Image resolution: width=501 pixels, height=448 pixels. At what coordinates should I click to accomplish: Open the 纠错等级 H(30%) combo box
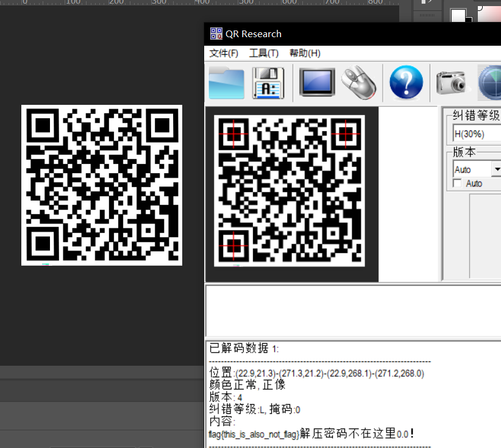[476, 133]
